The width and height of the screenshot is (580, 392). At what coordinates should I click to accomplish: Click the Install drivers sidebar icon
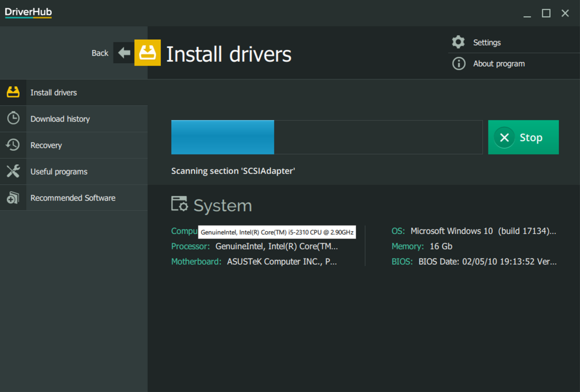(x=13, y=93)
